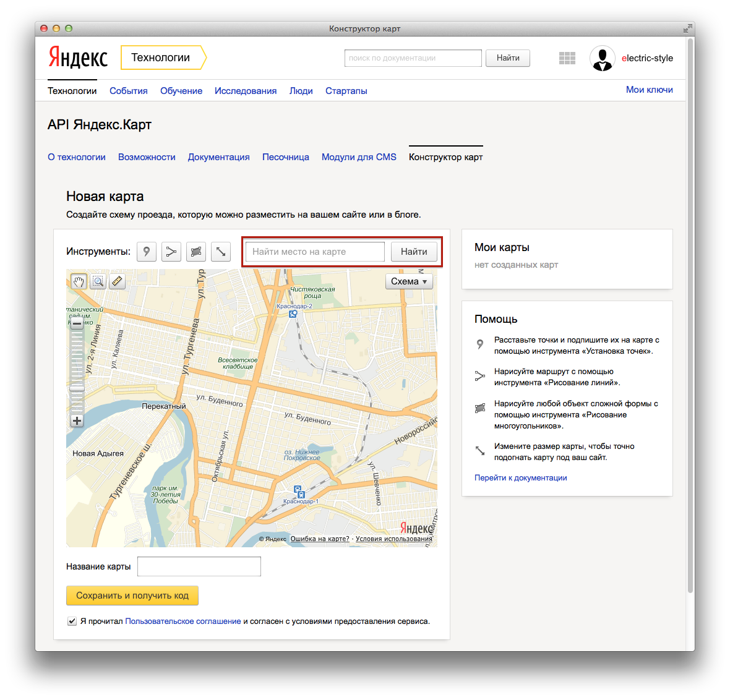730x700 pixels.
Task: Open the services grid icon
Action: [x=567, y=58]
